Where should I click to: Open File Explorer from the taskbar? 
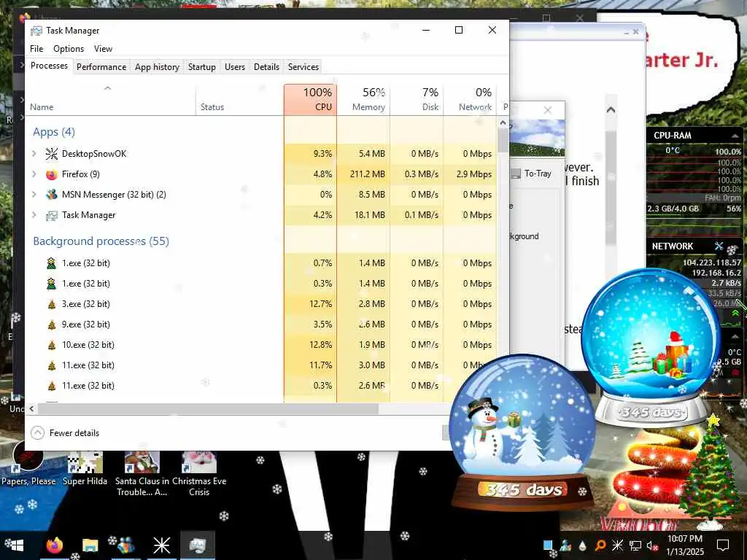click(90, 545)
